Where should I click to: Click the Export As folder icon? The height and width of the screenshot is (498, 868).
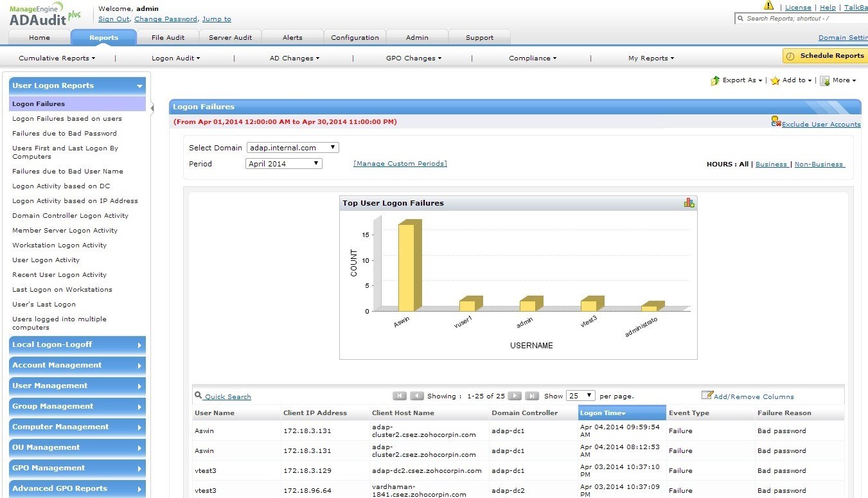point(715,80)
